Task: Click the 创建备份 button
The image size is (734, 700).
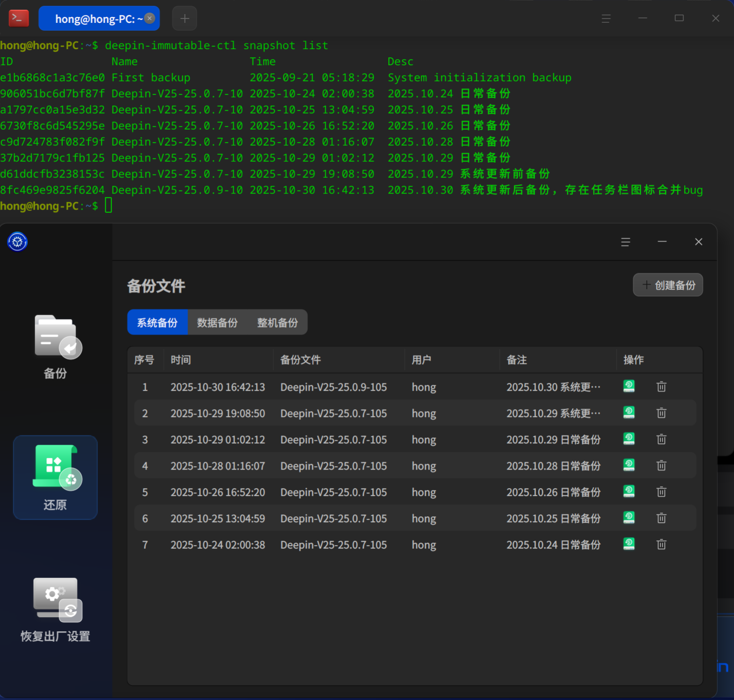Action: point(668,285)
